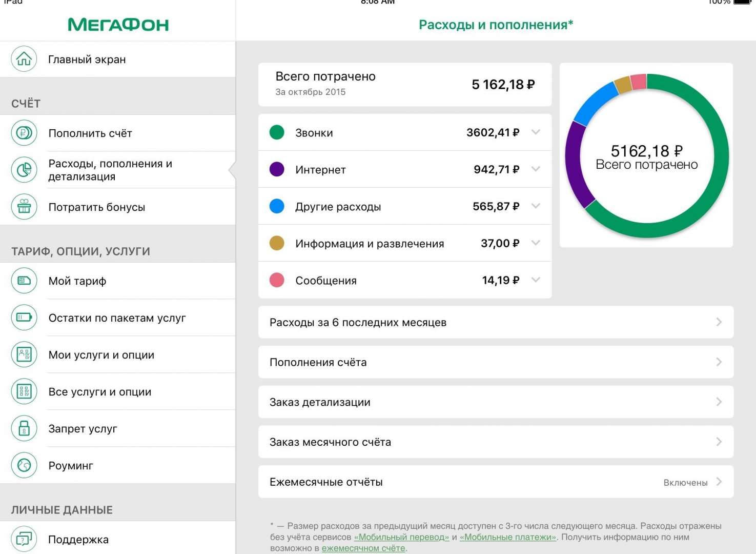Open Потратить бонусы menu item

[x=118, y=207]
